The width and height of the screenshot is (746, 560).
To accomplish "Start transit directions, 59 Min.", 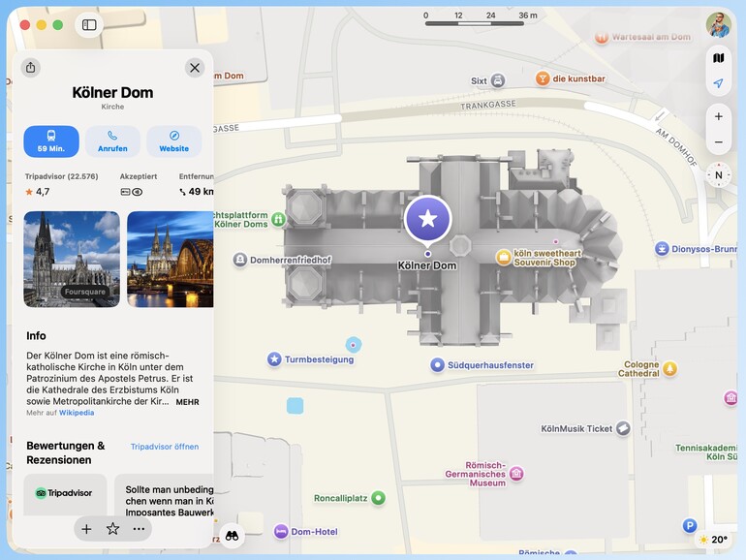I will click(x=51, y=141).
